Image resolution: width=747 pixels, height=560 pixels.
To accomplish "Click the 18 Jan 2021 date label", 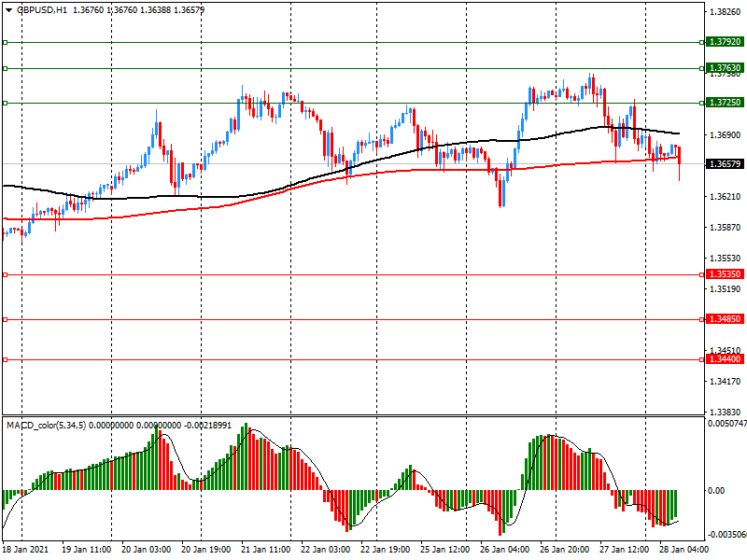I will 25,549.
